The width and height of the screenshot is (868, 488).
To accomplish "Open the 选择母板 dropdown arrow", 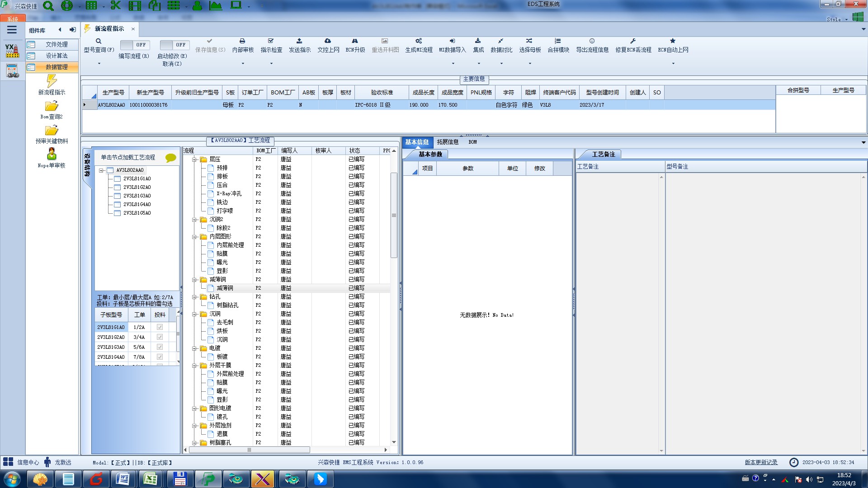I will click(530, 63).
